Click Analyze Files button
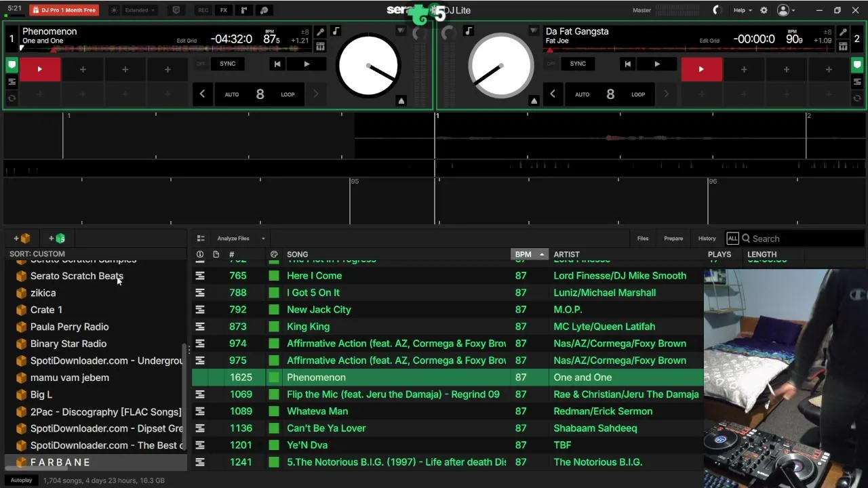 (233, 239)
